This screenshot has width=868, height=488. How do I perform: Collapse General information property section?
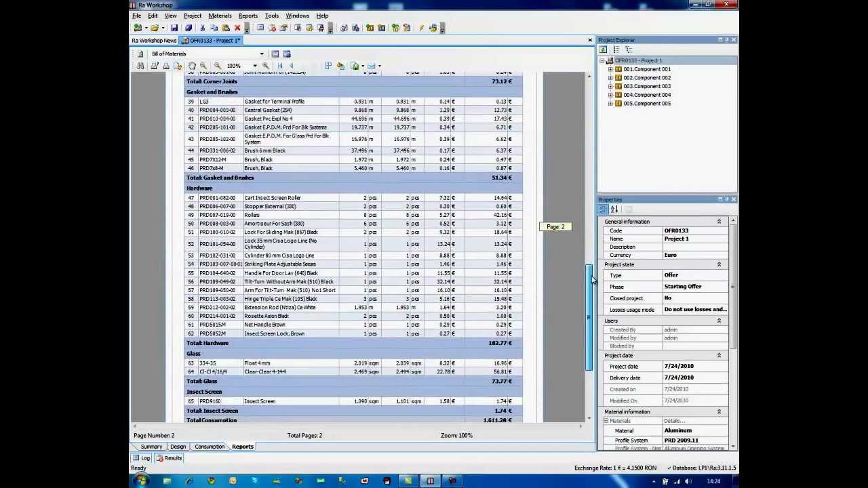(719, 222)
